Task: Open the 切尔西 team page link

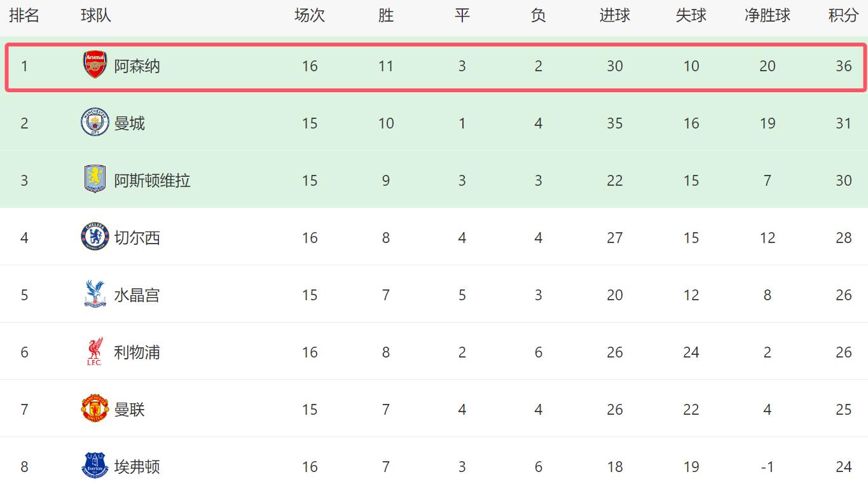Action: point(137,238)
